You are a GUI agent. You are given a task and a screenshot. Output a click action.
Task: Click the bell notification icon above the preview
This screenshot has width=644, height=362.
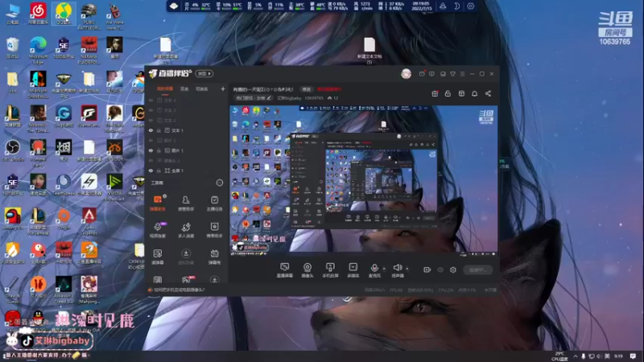coord(474,93)
